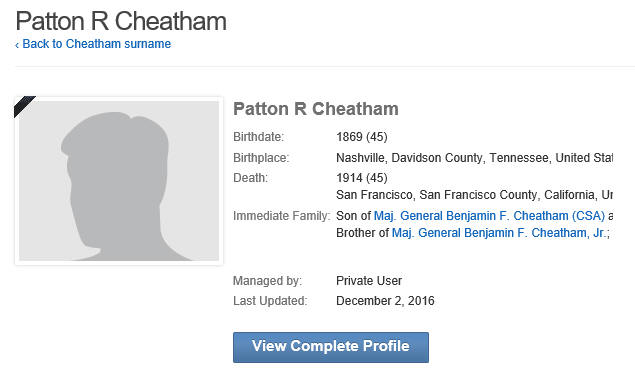Click the bold Patton R Cheatham profile name
The image size is (635, 374).
click(x=316, y=109)
